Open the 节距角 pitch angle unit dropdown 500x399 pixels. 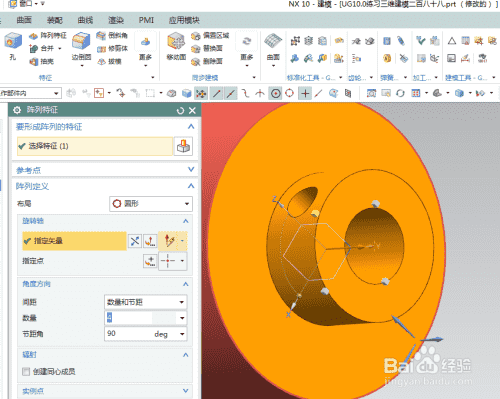point(182,334)
